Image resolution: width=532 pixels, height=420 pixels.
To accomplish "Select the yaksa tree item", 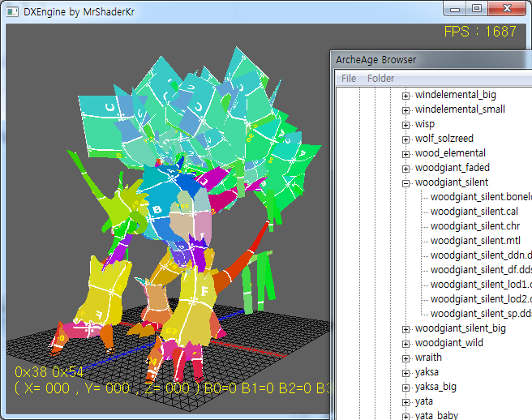I will click(x=427, y=372).
